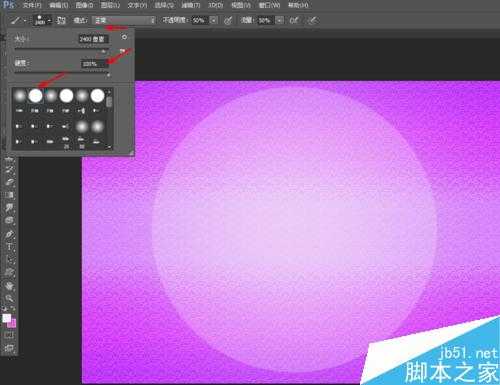
Task: Toggle pressure for size button
Action: [312, 20]
